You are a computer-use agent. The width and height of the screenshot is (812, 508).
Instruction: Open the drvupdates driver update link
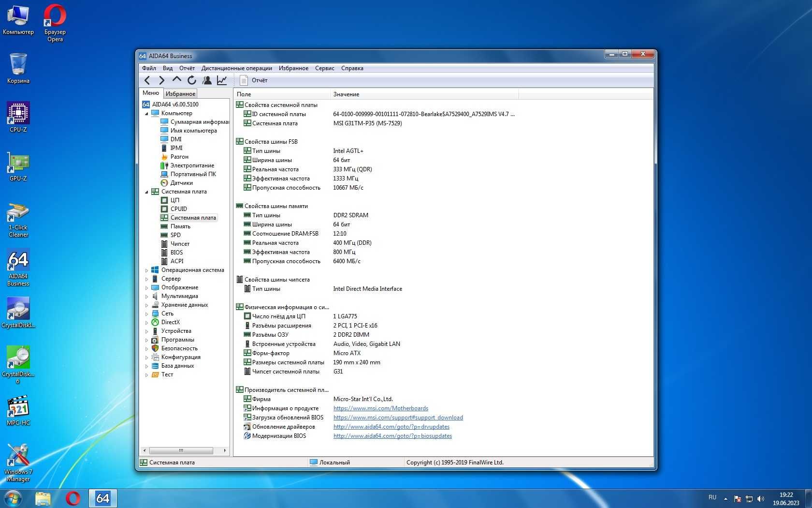pos(391,427)
